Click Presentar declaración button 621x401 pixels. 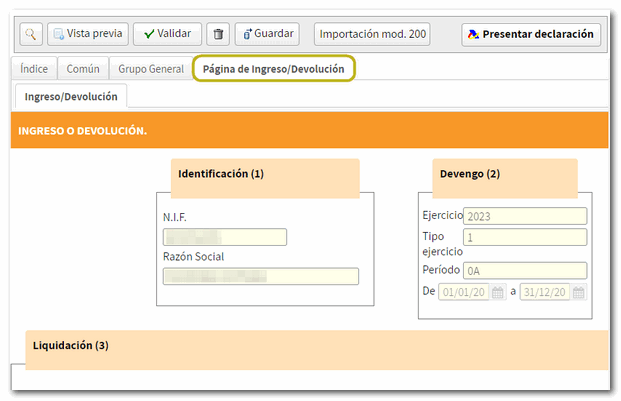[531, 34]
